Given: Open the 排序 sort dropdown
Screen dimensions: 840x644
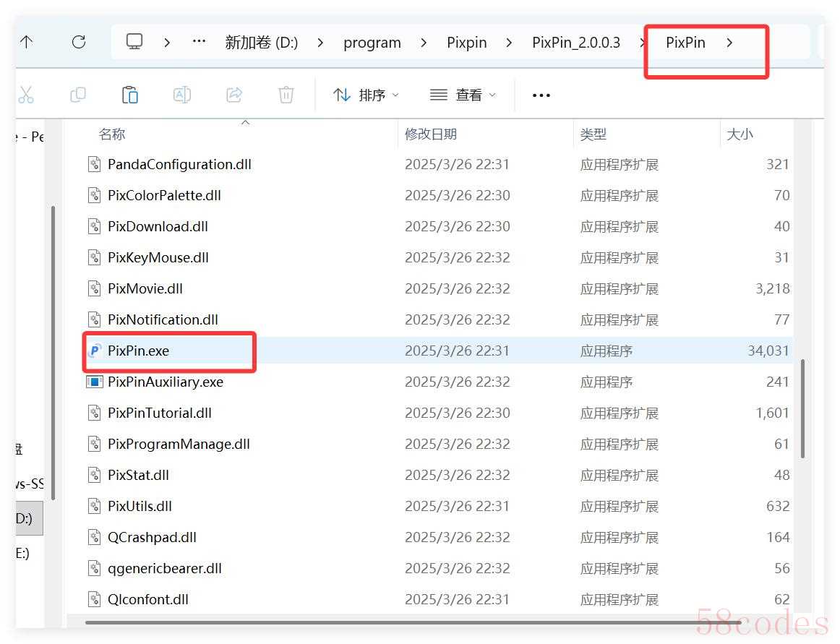Looking at the screenshot, I should (x=366, y=95).
